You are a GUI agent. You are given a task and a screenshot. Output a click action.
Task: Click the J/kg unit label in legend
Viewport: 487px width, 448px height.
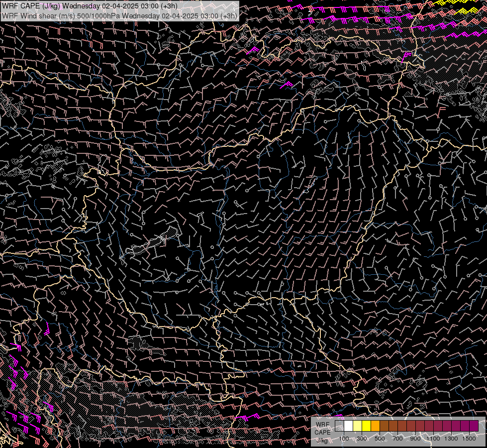coord(322,441)
